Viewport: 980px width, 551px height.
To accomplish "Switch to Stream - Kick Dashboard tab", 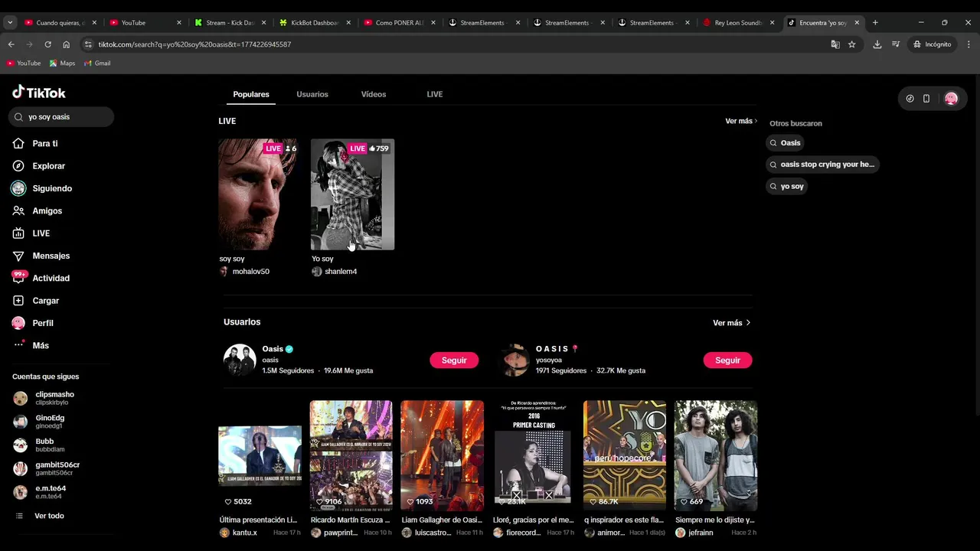I will 230,23.
